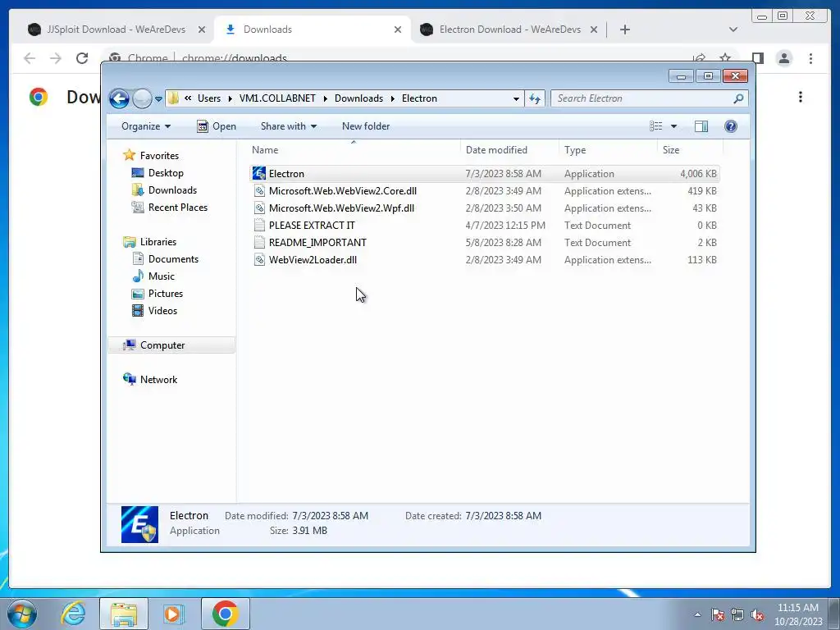The height and width of the screenshot is (630, 840).
Task: Open the Windows Start button
Action: click(22, 614)
